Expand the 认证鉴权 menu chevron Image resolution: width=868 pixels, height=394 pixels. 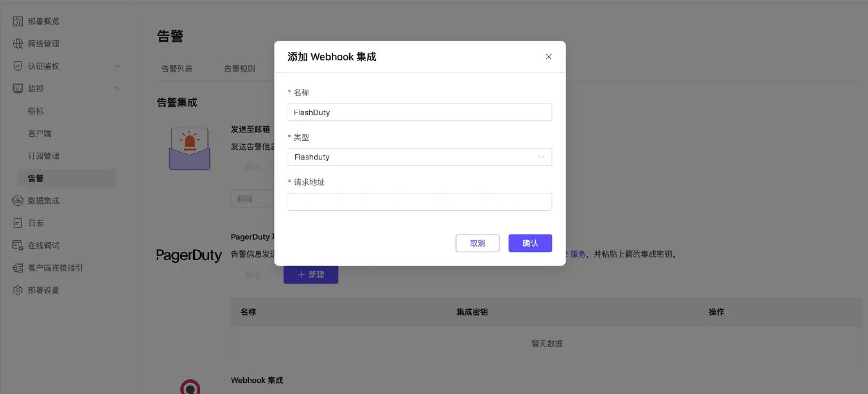point(117,66)
